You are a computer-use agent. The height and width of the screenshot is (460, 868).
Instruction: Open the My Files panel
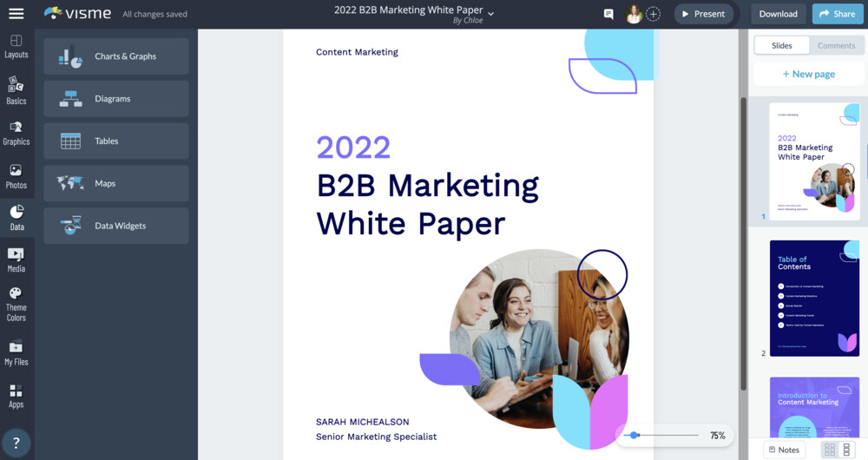[x=16, y=352]
